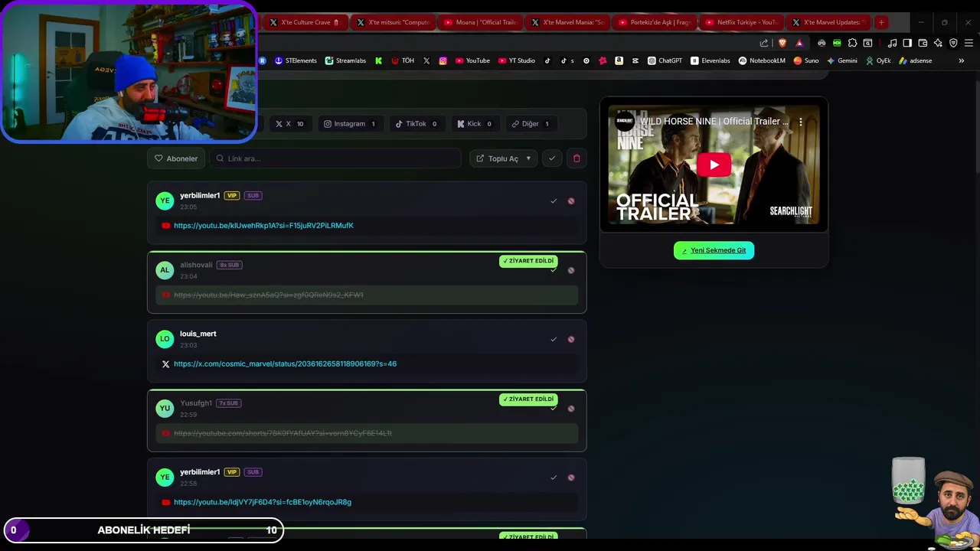Toggle visited checkmark on Yusufgh1 row
Viewport: 980px width, 551px height.
click(x=554, y=409)
